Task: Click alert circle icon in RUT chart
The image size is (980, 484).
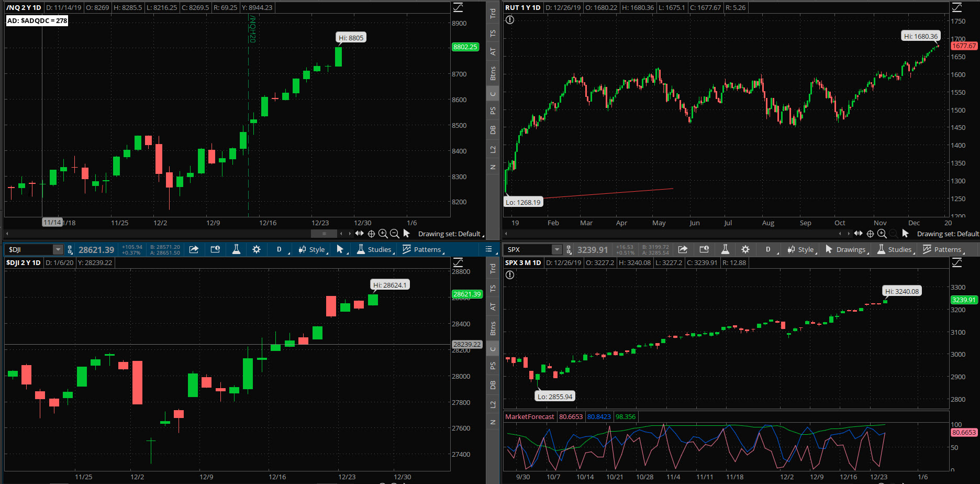Action: pyautogui.click(x=510, y=20)
